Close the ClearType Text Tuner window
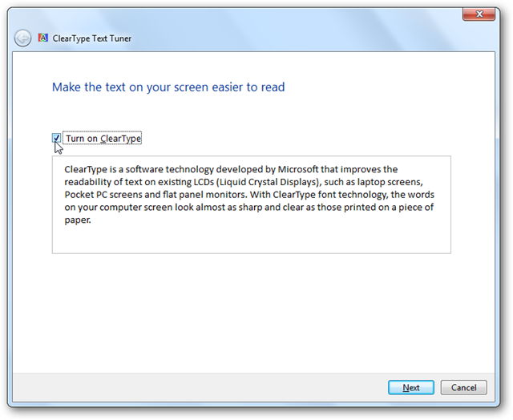The width and height of the screenshot is (513, 420). [x=479, y=14]
